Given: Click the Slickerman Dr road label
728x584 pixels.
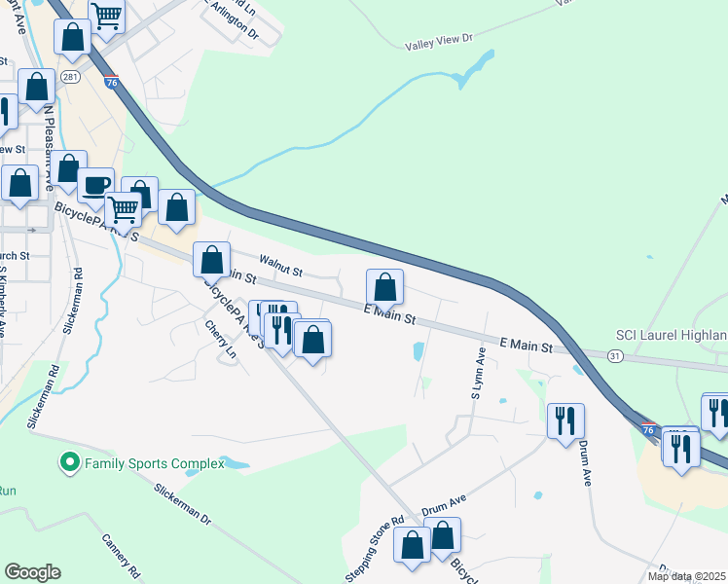Looking at the screenshot, I should 182,504.
